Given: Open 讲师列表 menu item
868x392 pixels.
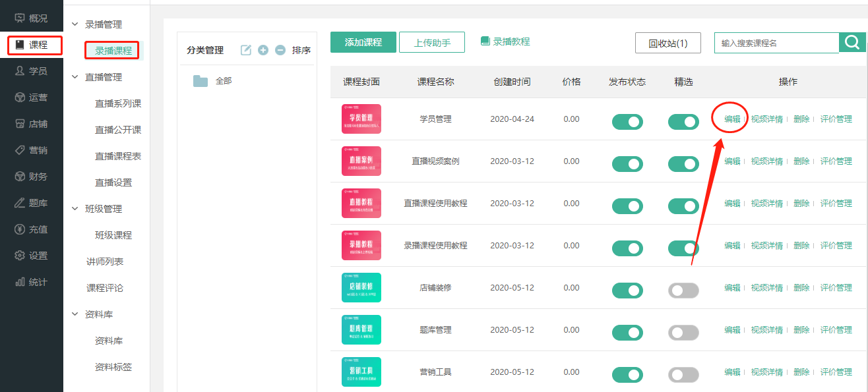Looking at the screenshot, I should [x=105, y=262].
